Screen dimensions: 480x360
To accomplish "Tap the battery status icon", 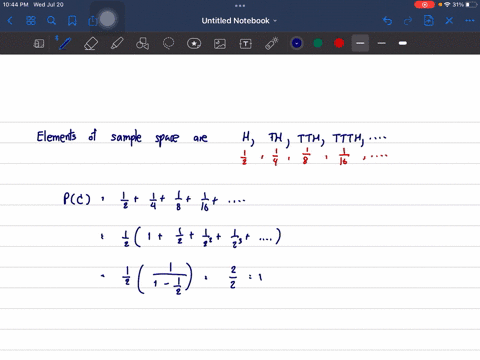I will click(472, 5).
